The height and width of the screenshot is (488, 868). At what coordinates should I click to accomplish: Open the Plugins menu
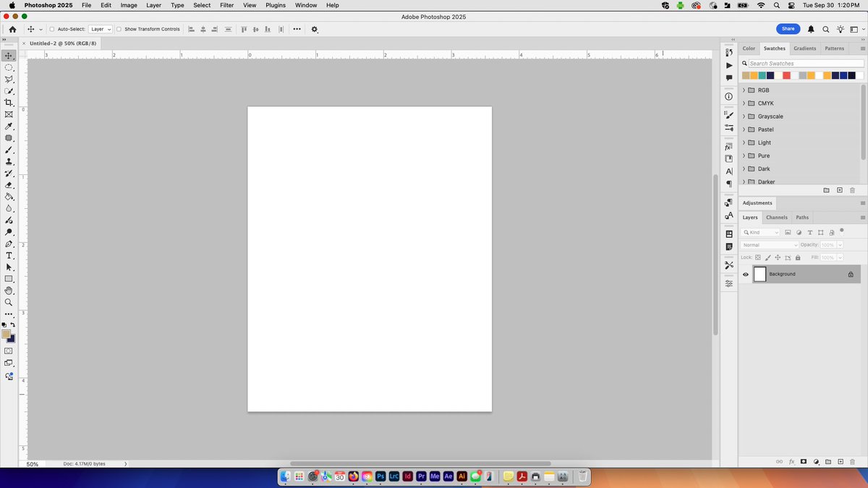point(276,5)
